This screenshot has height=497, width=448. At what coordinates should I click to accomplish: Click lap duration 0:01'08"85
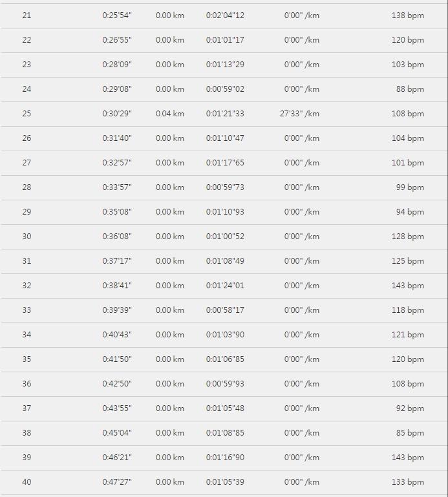pyautogui.click(x=225, y=432)
